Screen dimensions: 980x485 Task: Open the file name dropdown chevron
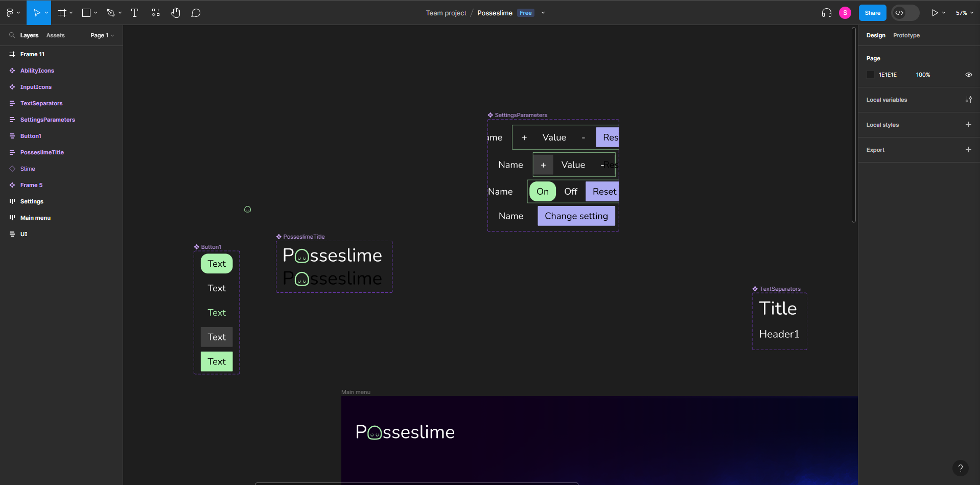543,13
